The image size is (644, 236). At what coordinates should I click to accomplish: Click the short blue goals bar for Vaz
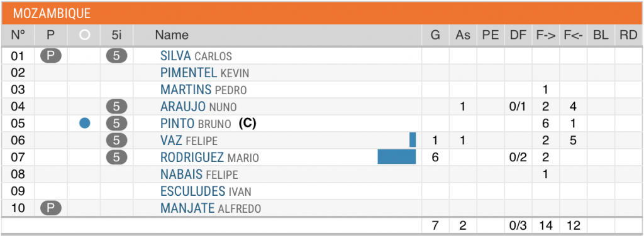click(x=413, y=140)
